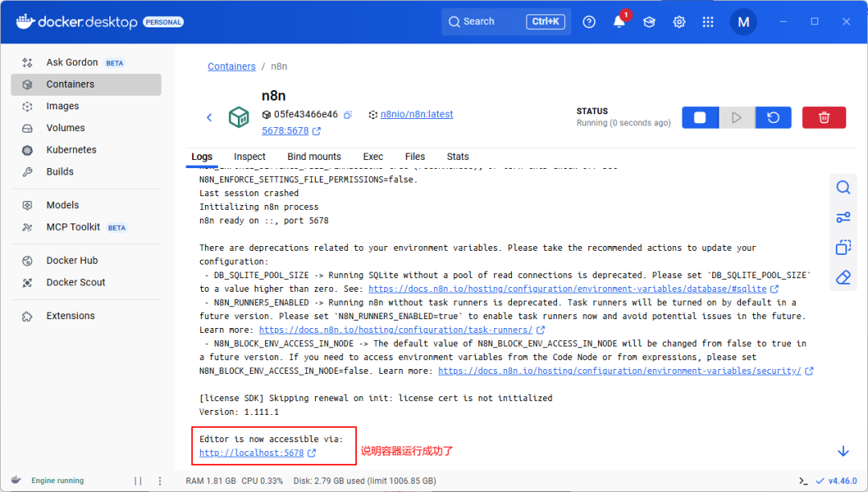868x492 pixels.
Task: Open engine options three-dot menu
Action: click(160, 481)
